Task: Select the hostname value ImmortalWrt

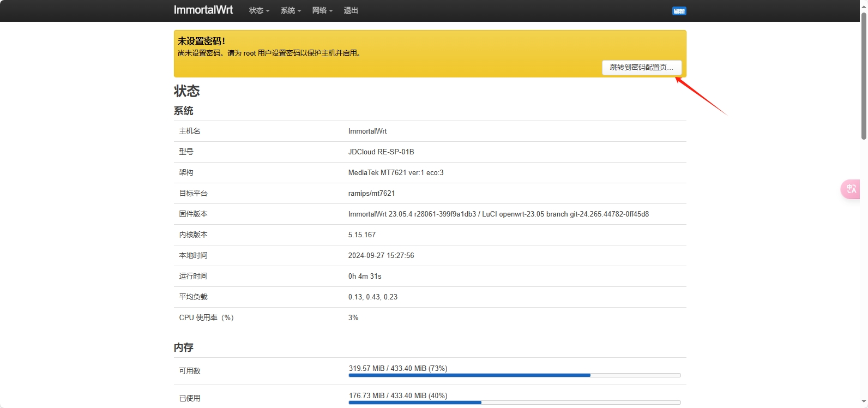Action: (x=367, y=131)
